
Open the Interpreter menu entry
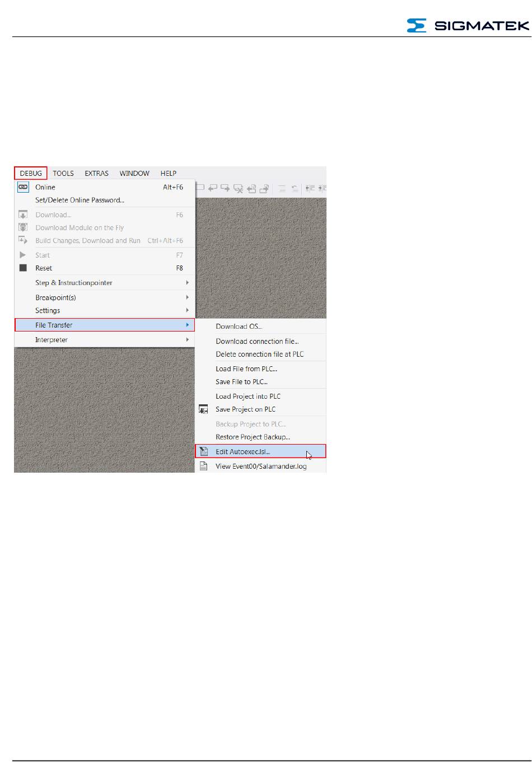click(x=105, y=339)
